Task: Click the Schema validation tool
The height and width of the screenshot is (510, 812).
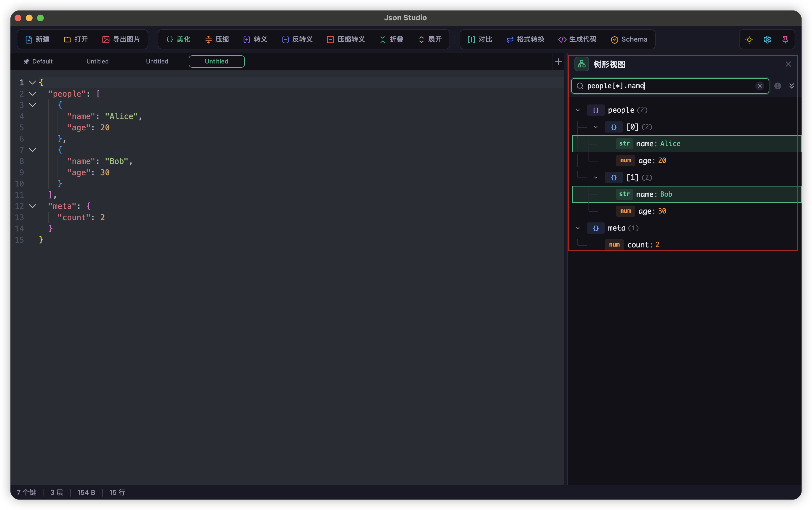Action: pos(629,39)
